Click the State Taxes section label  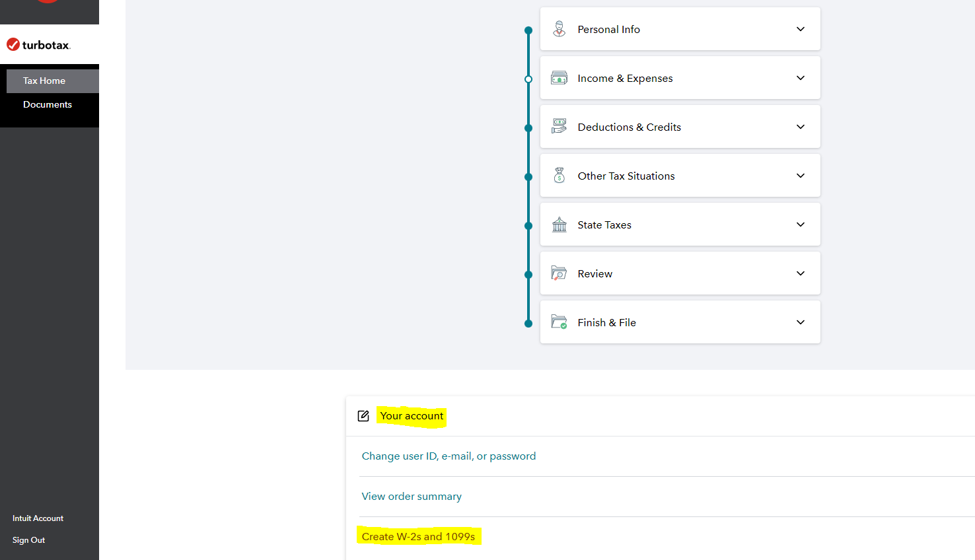(x=604, y=225)
